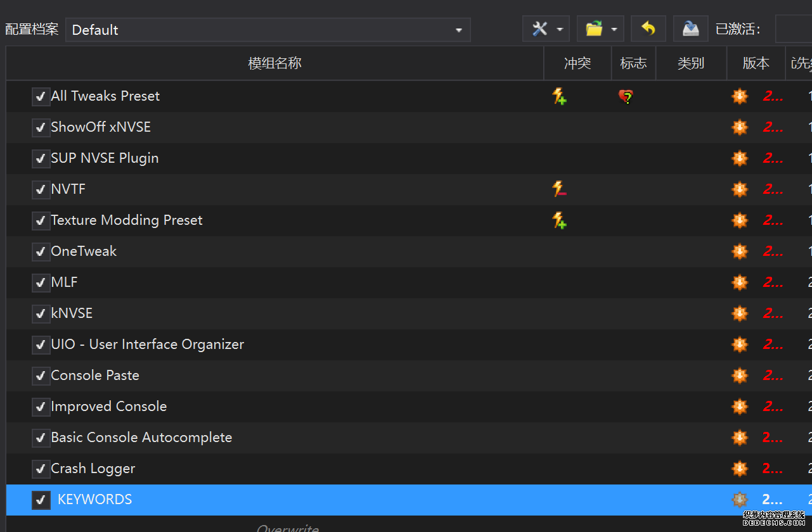The height and width of the screenshot is (532, 812).
Task: Click the yellow undo arrow icon
Action: click(x=648, y=29)
